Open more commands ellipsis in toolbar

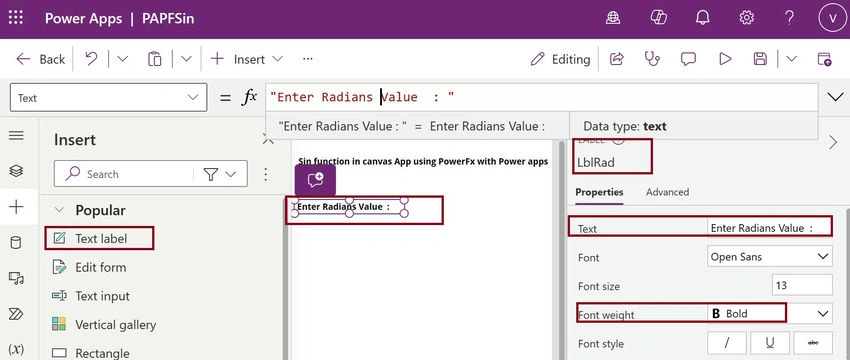pyautogui.click(x=308, y=59)
